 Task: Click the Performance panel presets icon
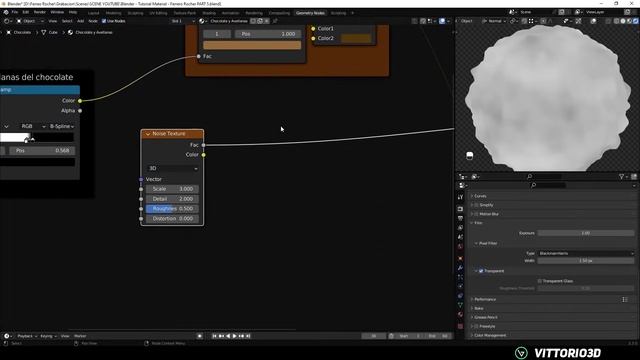tap(625, 300)
